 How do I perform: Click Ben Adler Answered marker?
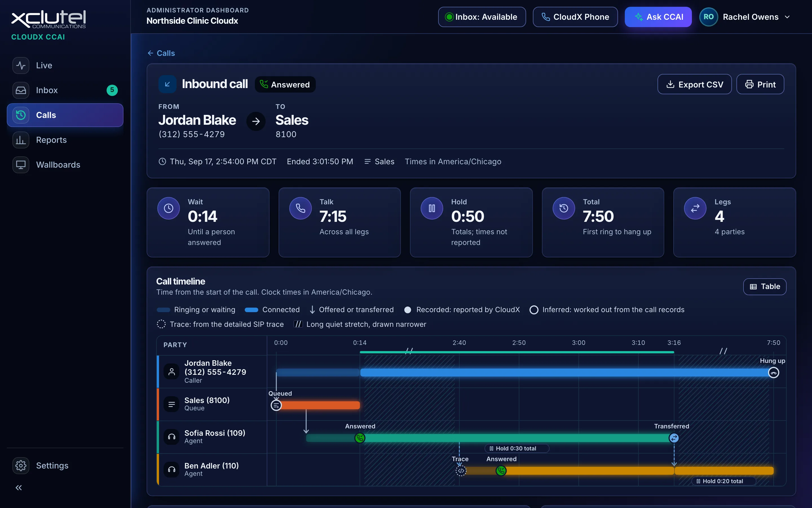coord(501,470)
